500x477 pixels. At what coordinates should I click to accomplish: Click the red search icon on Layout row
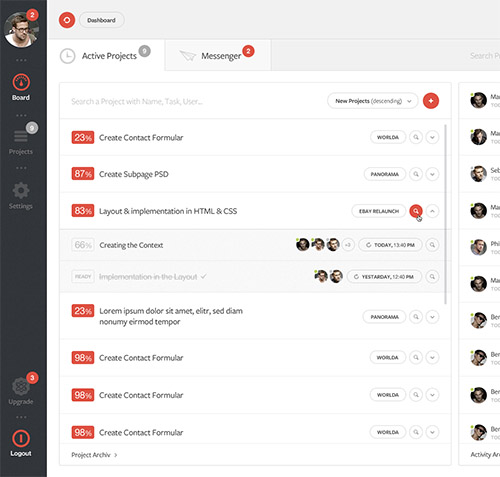416,211
